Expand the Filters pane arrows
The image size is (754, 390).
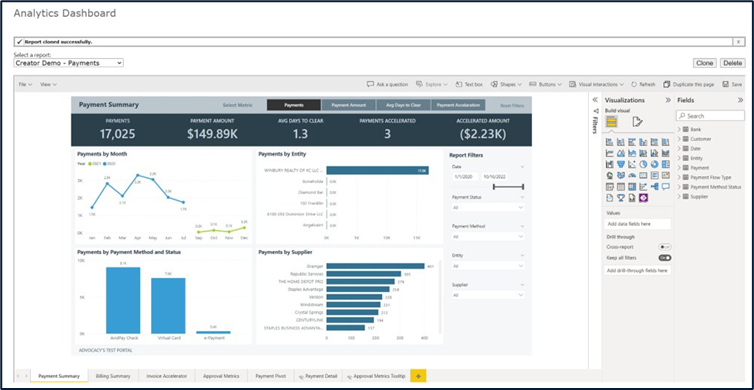pos(595,100)
